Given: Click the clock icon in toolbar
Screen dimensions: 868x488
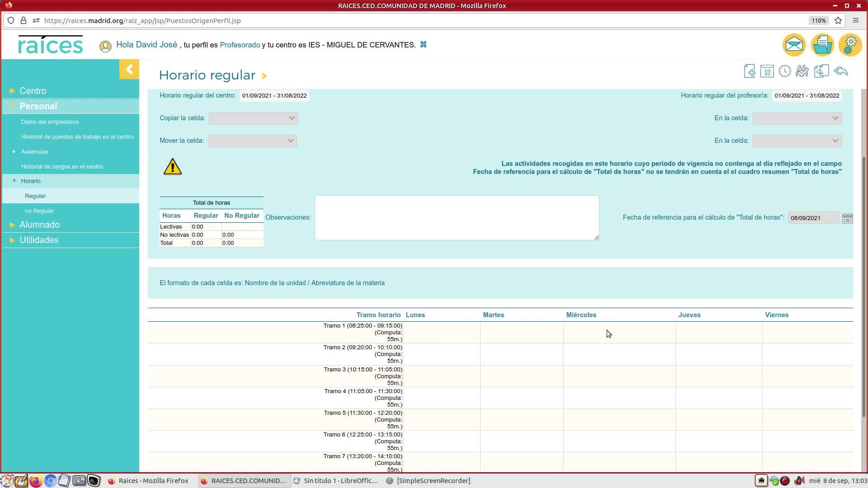Looking at the screenshot, I should point(785,71).
